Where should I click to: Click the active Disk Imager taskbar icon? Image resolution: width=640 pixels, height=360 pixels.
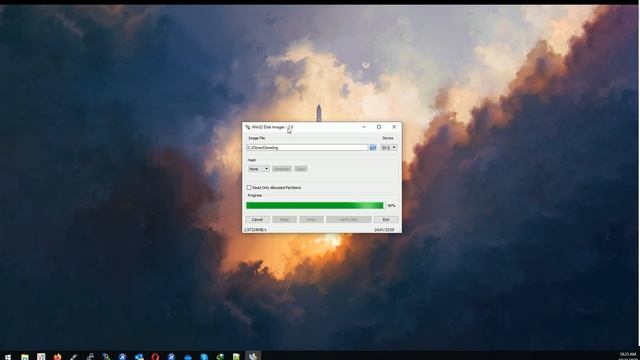coord(253,356)
